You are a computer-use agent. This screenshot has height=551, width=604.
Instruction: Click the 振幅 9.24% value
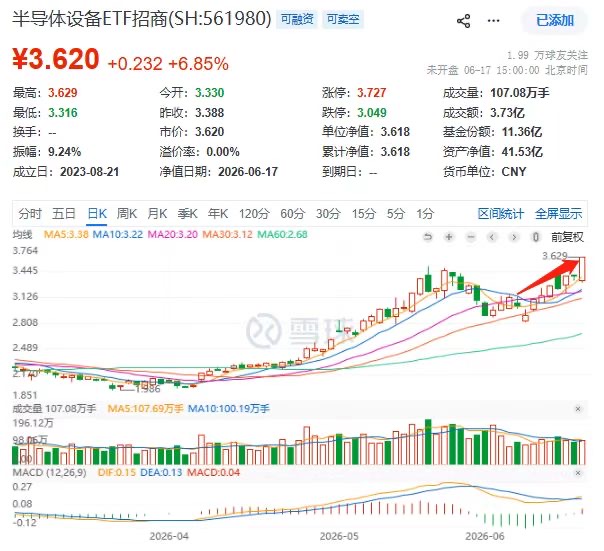coord(64,152)
